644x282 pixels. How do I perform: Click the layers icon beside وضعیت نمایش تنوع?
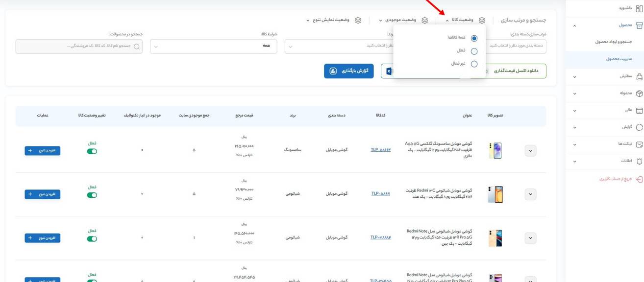[358, 21]
